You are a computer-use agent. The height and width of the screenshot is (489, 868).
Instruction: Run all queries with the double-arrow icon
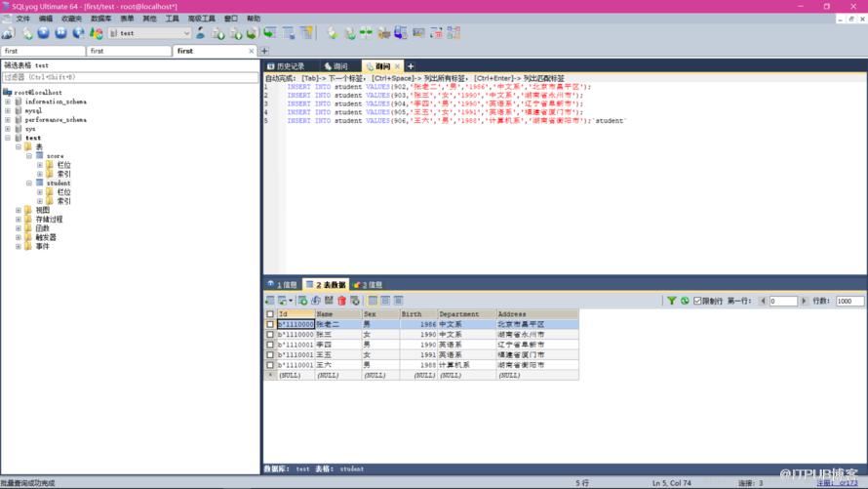click(60, 33)
